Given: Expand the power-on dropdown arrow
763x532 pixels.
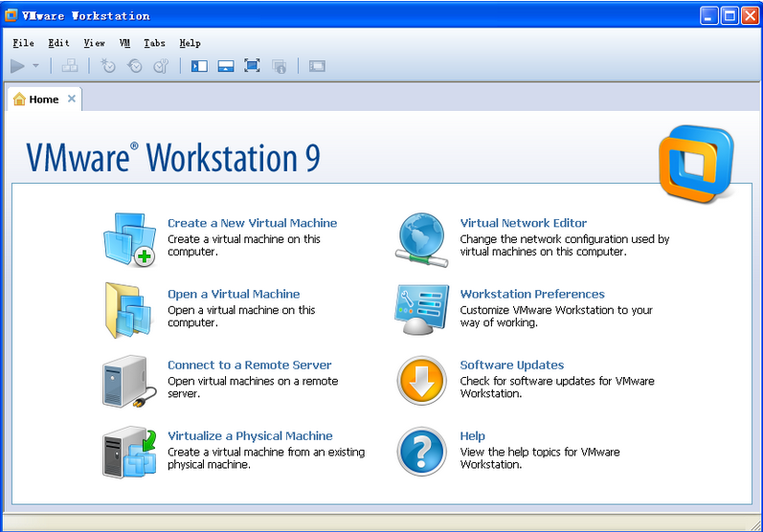Looking at the screenshot, I should [x=36, y=66].
